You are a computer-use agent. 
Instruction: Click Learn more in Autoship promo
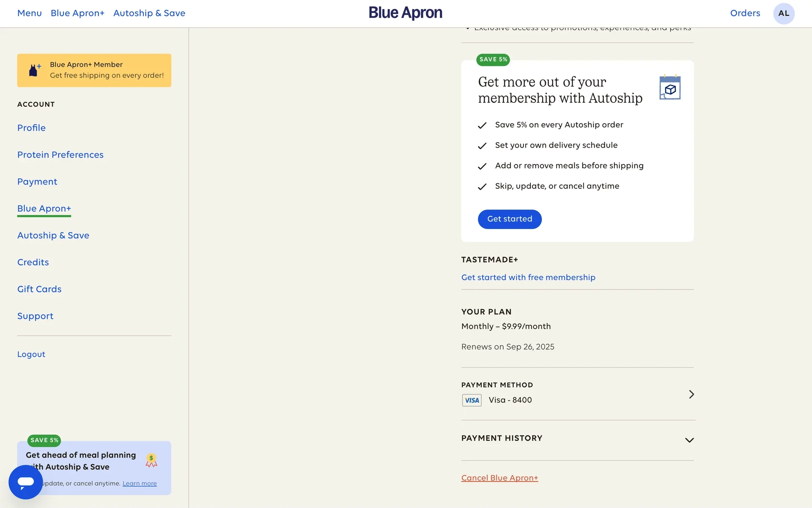(140, 483)
